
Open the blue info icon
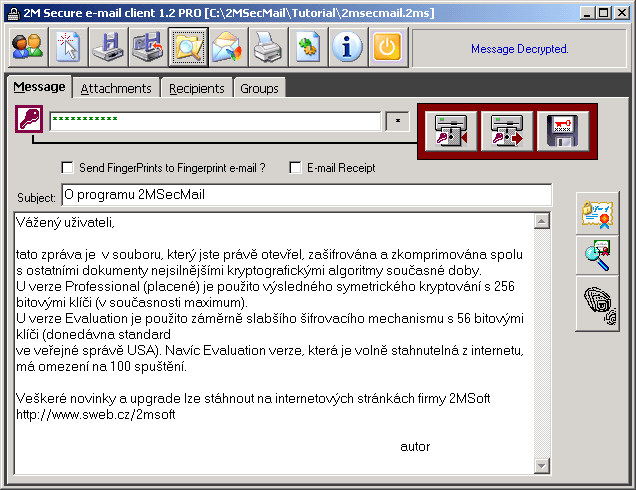[x=348, y=47]
